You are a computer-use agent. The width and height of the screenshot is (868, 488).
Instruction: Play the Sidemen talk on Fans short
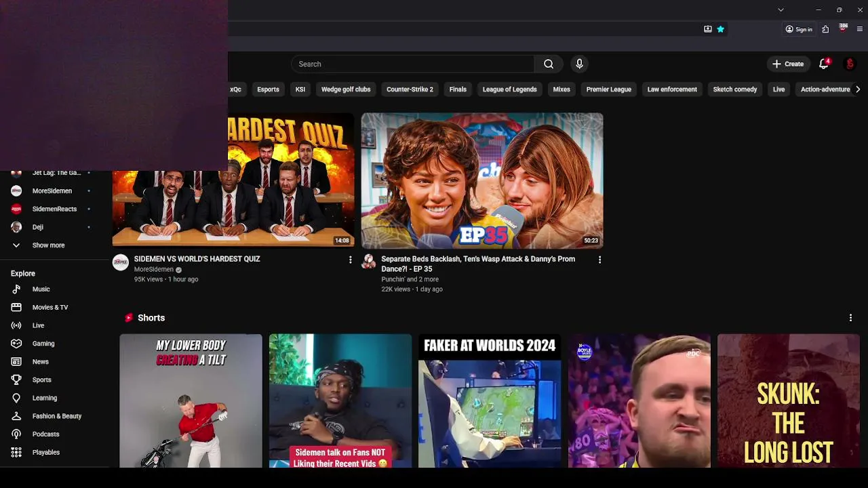point(340,401)
